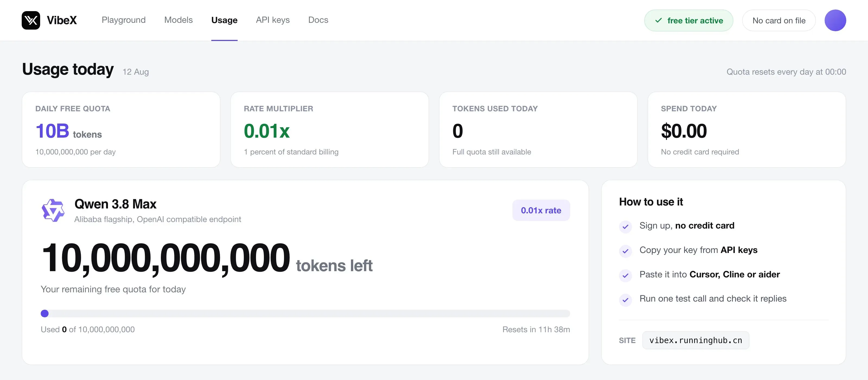Click the $0.00 spend value

(684, 131)
